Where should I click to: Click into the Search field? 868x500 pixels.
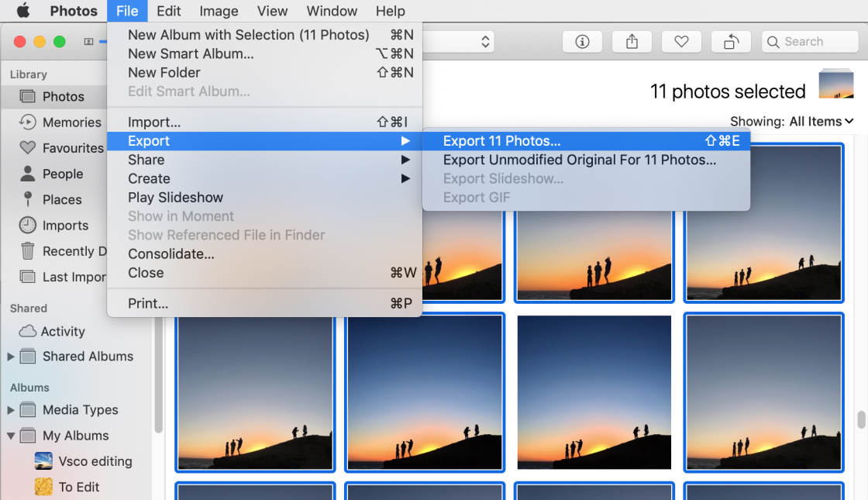[x=810, y=42]
